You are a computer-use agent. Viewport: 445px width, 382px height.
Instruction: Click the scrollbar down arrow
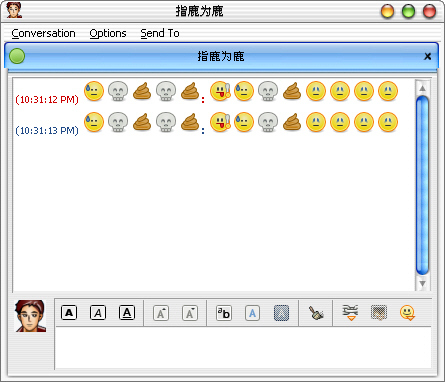pos(422,284)
